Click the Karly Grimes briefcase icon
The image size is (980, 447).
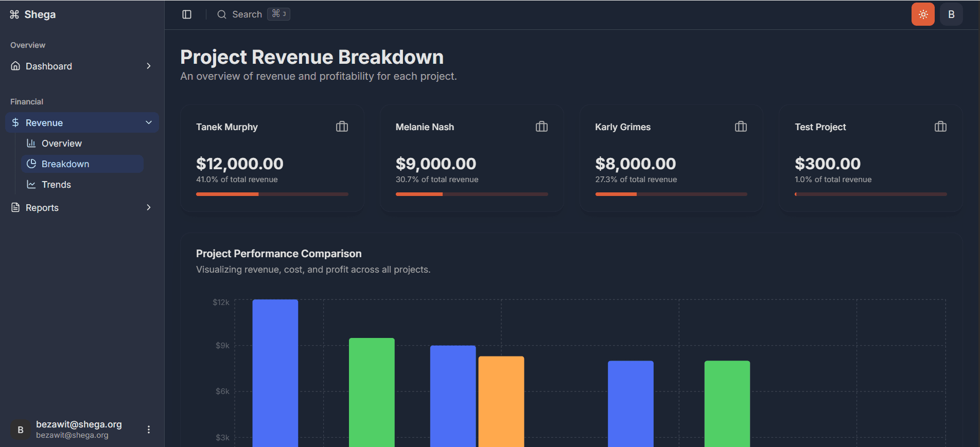point(741,127)
